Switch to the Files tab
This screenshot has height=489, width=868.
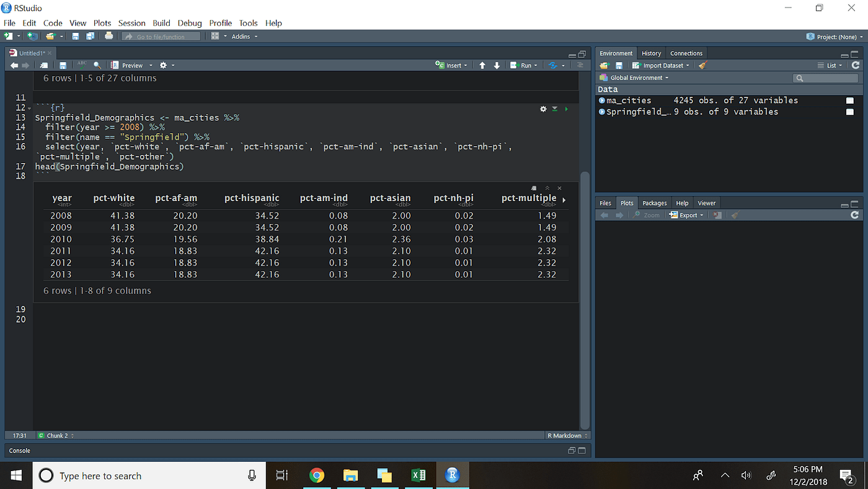(x=605, y=203)
